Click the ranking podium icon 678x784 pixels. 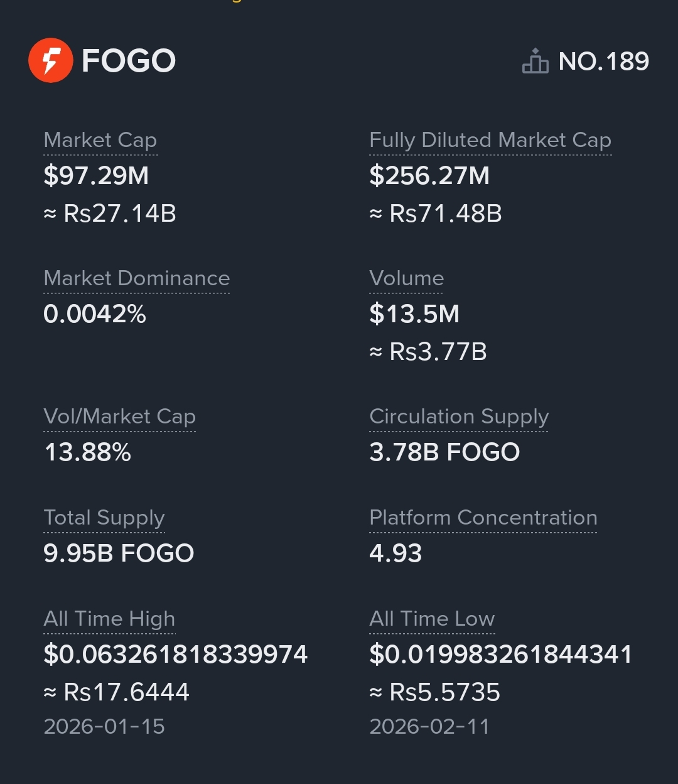[535, 62]
